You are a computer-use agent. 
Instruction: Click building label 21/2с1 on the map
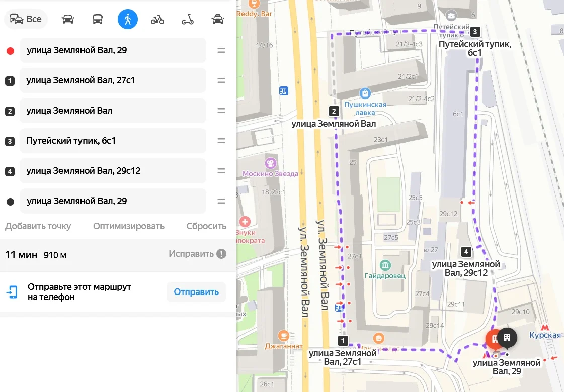click(x=408, y=76)
